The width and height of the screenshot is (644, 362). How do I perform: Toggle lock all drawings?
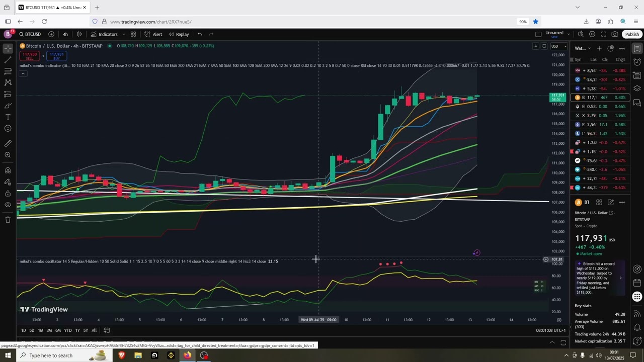click(8, 193)
